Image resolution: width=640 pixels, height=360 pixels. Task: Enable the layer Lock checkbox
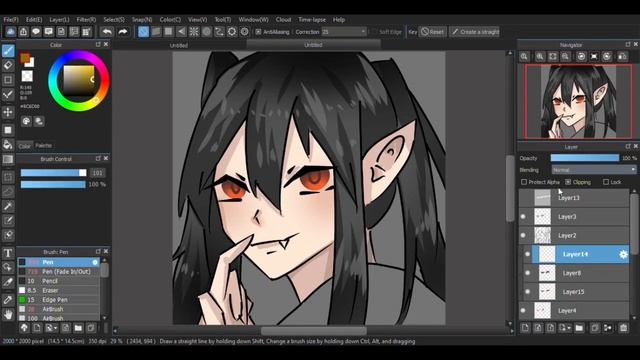coord(606,182)
